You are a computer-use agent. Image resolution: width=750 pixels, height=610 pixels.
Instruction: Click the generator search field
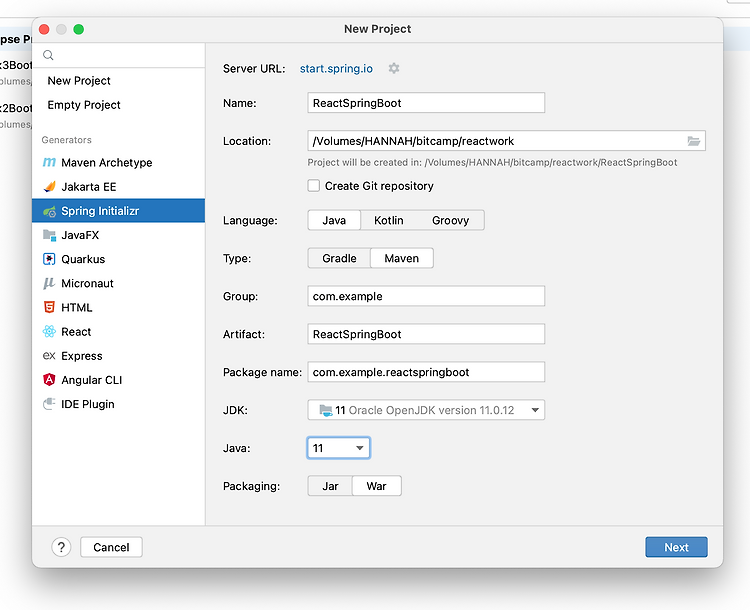pyautogui.click(x=119, y=55)
